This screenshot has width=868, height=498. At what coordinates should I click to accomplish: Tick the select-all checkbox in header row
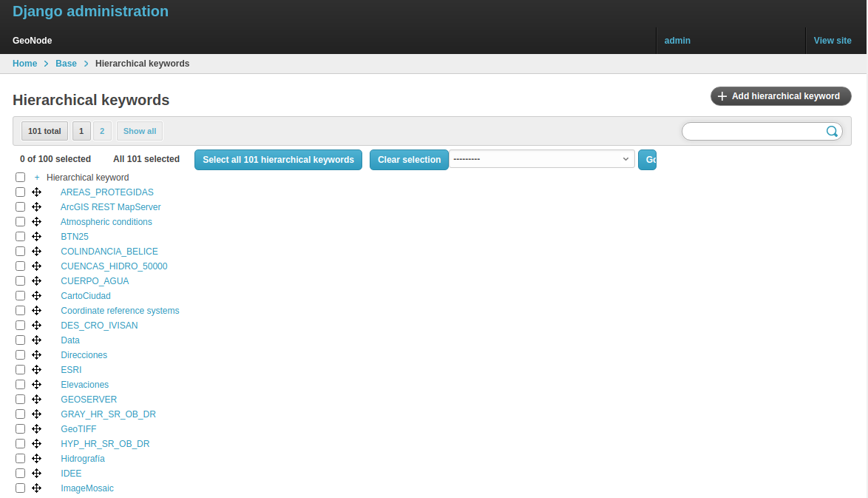coord(20,177)
